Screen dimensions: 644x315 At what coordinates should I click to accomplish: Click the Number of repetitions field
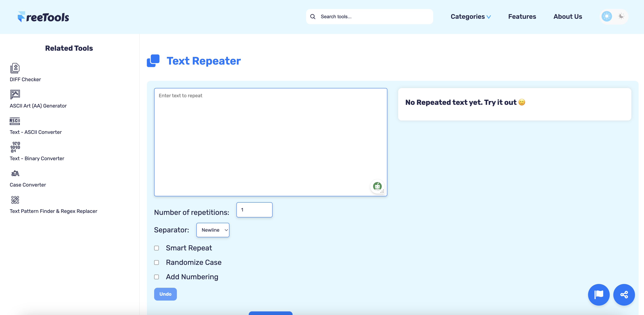254,210
